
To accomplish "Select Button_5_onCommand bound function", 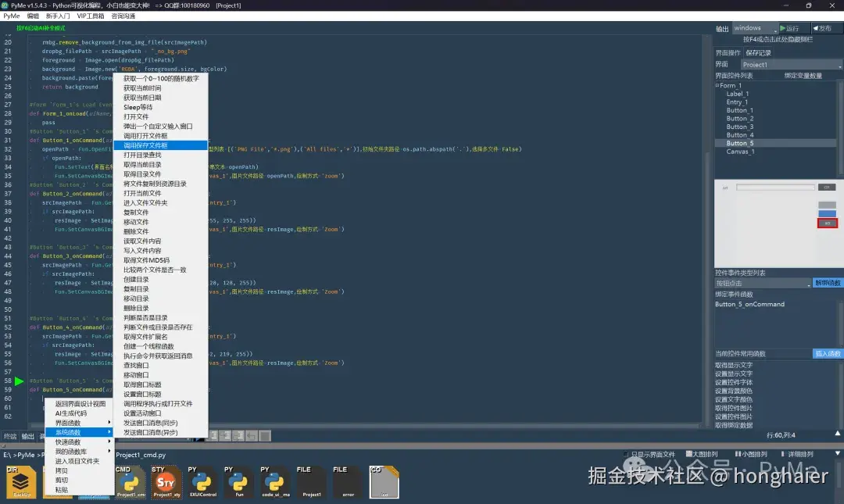I will pos(749,304).
